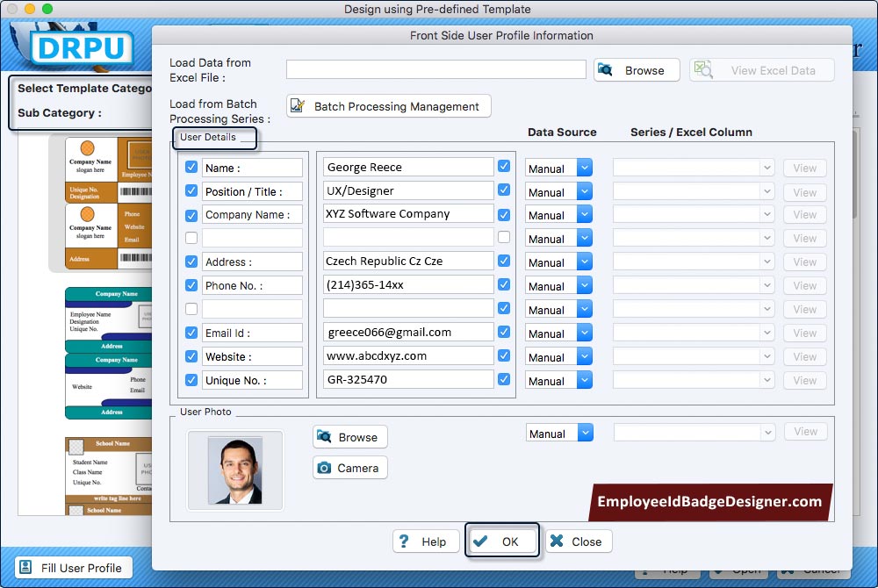Click the checkmark icon on OK
878x588 pixels.
point(480,541)
